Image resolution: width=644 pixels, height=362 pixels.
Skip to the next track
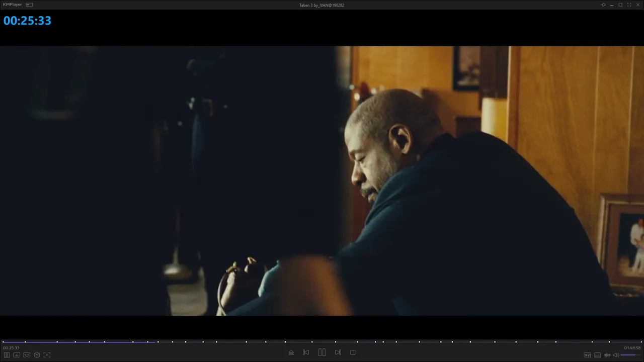[x=338, y=352]
